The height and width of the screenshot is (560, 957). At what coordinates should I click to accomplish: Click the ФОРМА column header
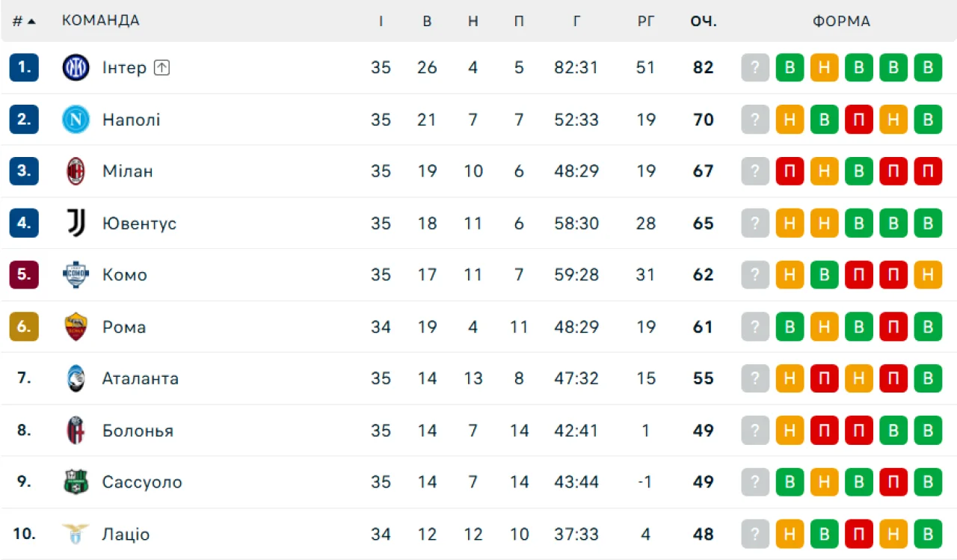coord(842,22)
